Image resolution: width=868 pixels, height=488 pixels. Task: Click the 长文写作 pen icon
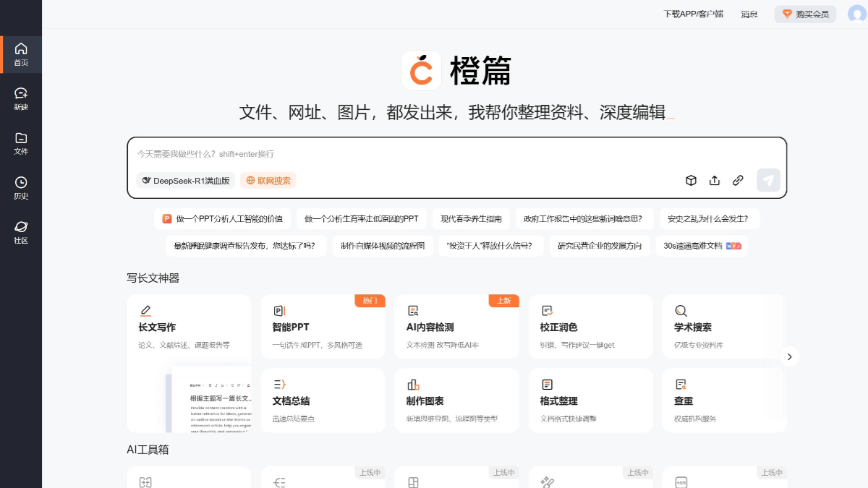145,311
